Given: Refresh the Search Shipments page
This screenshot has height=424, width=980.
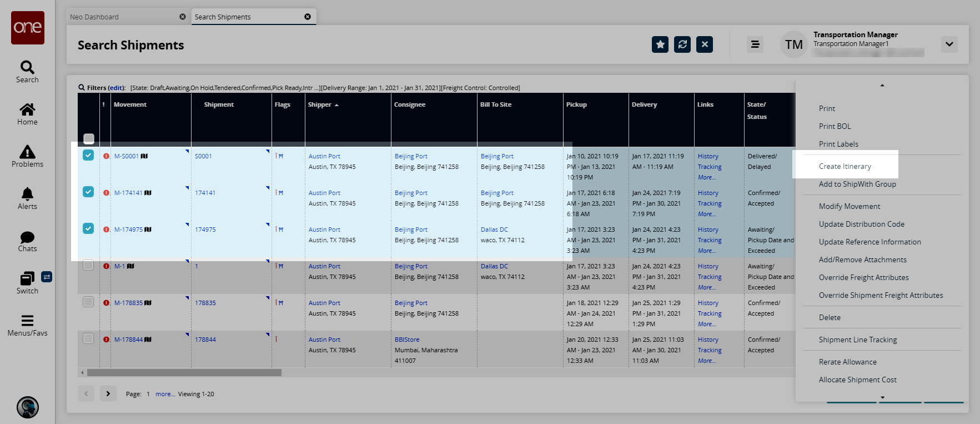Looking at the screenshot, I should [682, 44].
